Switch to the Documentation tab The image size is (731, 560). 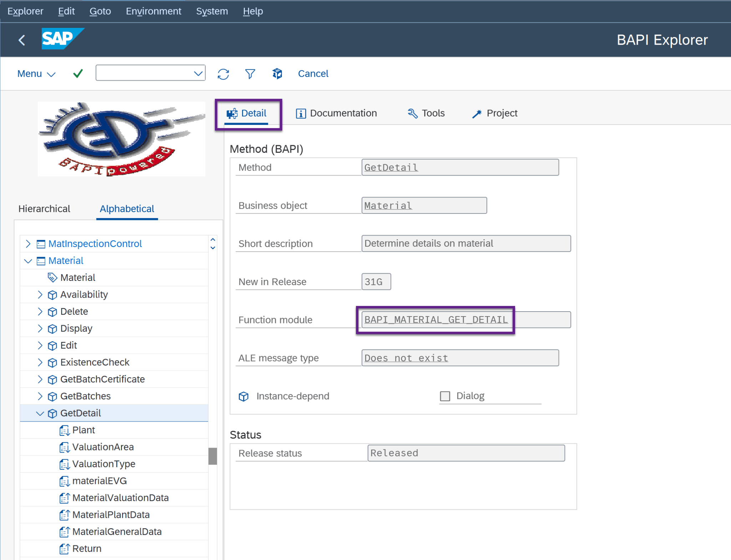336,113
